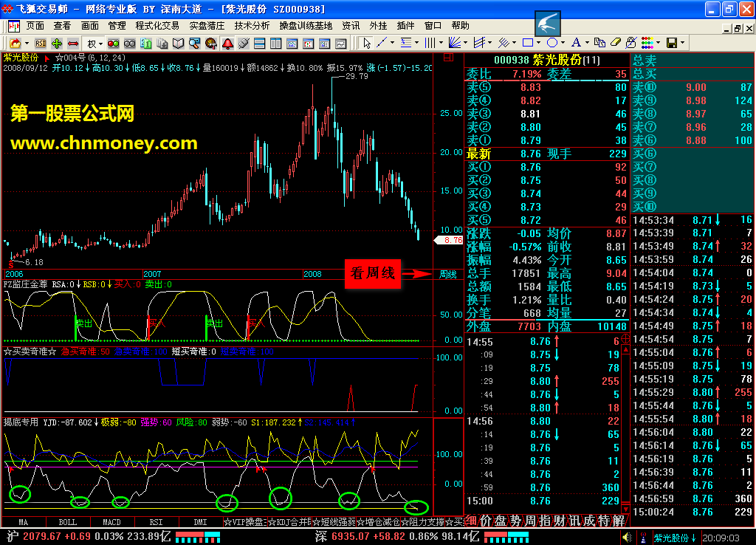The image size is (756, 545).
Task: Open the color palette swatch grid
Action: click(x=647, y=43)
